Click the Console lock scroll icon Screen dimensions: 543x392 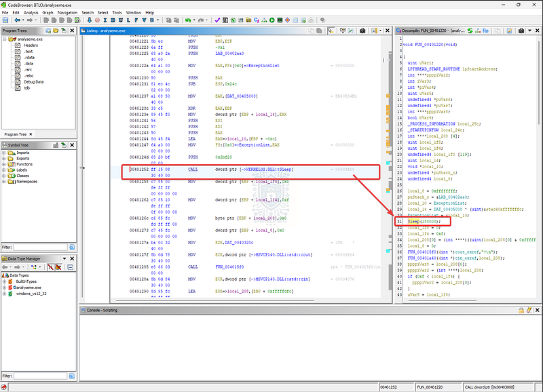521,311
